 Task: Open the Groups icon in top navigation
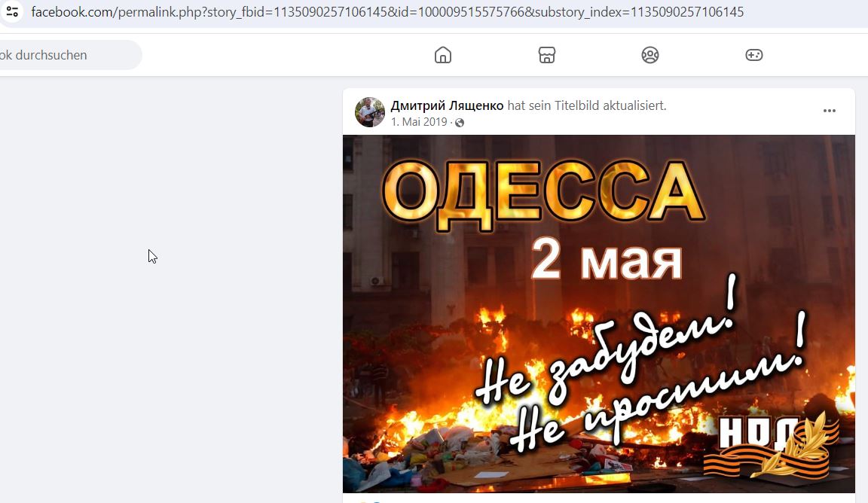pos(650,55)
